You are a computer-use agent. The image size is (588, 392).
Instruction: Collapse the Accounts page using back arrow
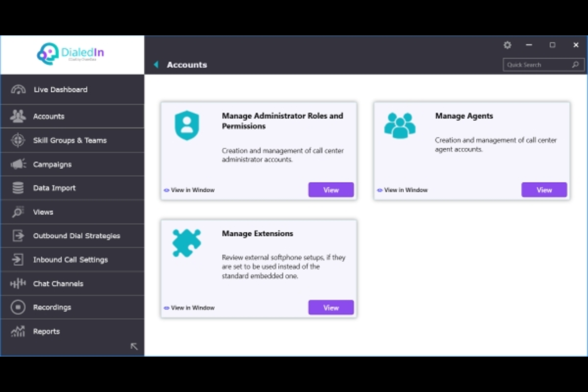156,64
